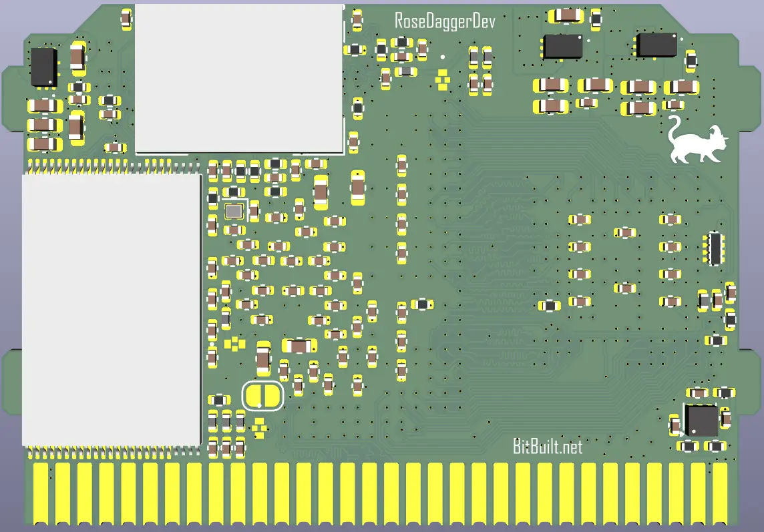Select the black IC beside BitBuilt.net text
Screen dimensions: 764x532
pos(702,421)
